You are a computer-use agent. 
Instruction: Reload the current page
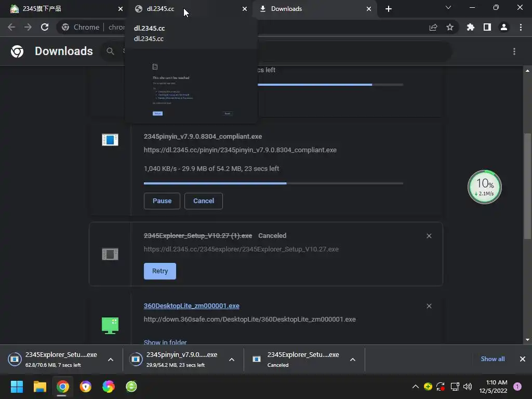(45, 27)
